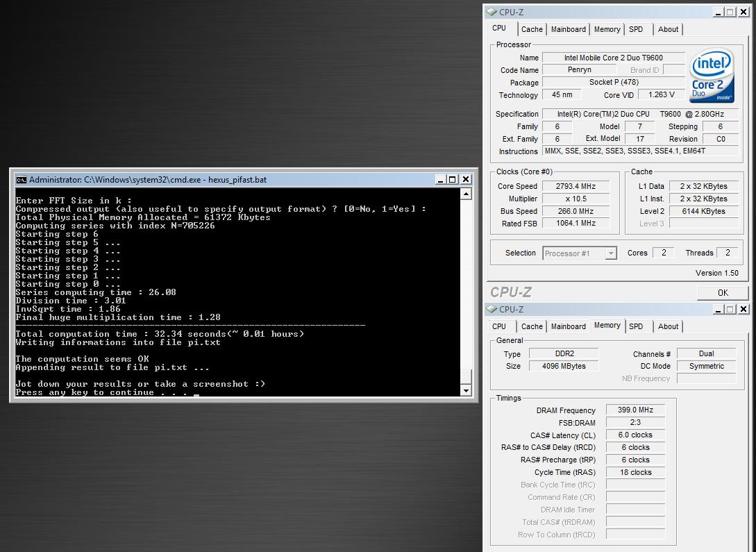
Task: Click the OK button in CPU-Z
Action: [x=723, y=292]
